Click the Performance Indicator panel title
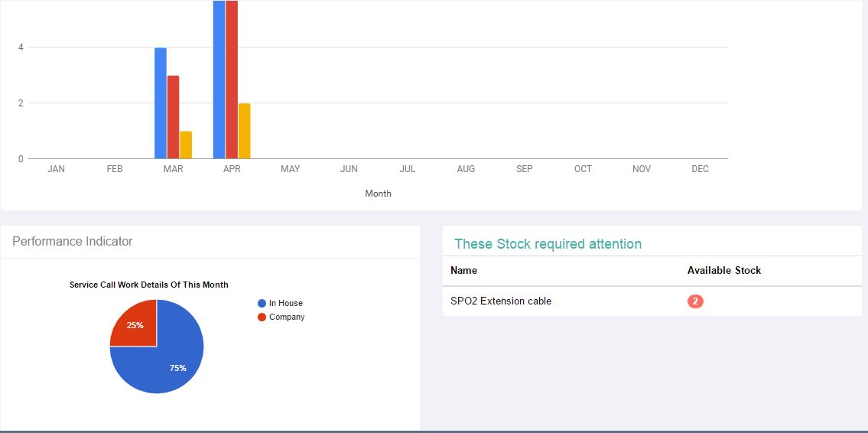 [73, 242]
